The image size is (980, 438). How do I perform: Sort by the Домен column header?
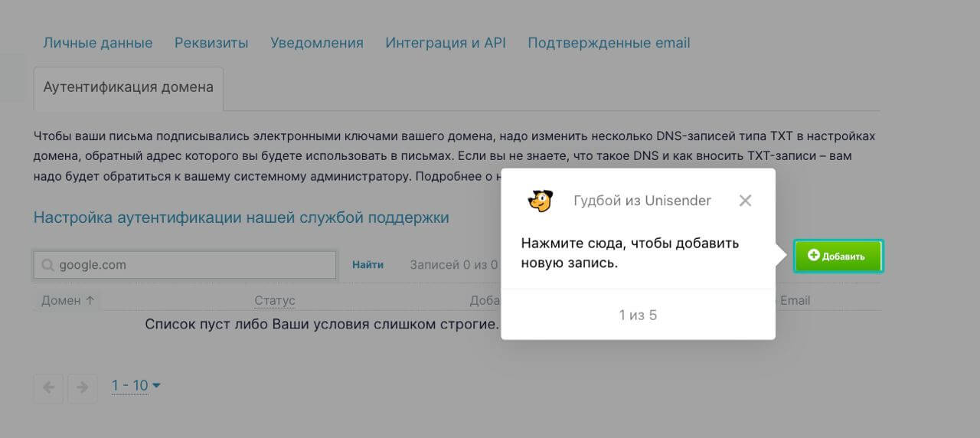coord(68,300)
